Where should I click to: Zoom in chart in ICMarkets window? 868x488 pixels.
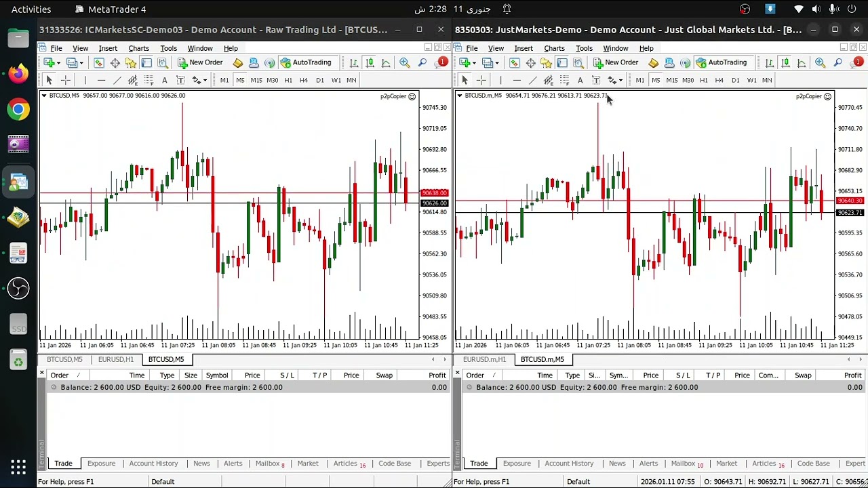click(405, 62)
